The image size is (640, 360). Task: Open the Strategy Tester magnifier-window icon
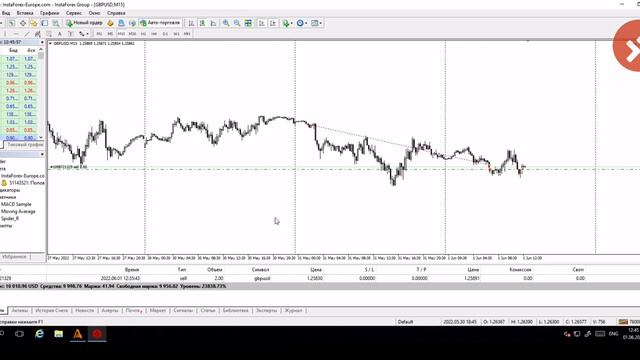(56, 23)
